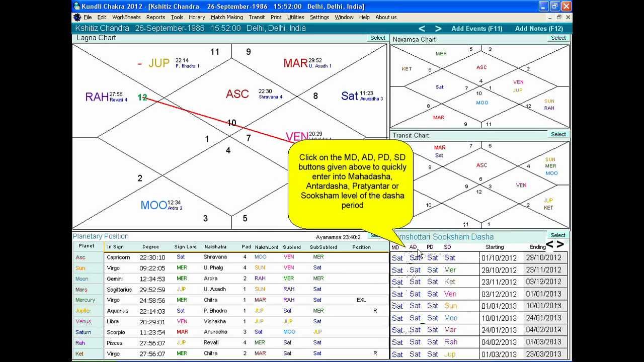Click the Nakshatra column header
Screen dimensions: 644x362
pyautogui.click(x=215, y=247)
